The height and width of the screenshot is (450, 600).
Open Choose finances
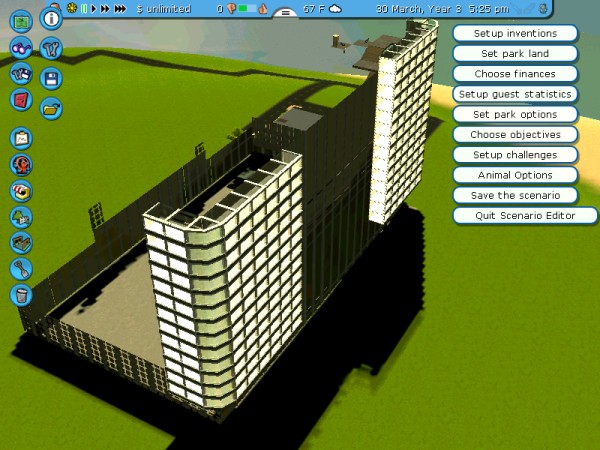515,74
